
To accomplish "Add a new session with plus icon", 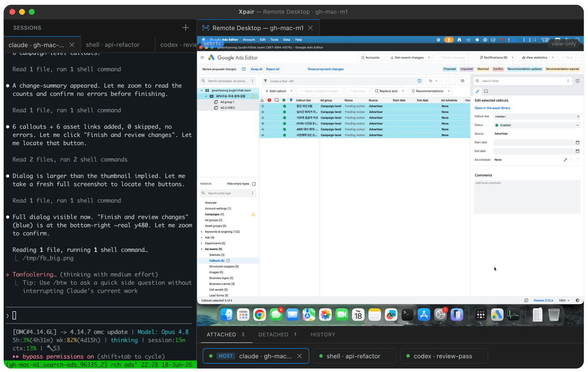I will coord(185,28).
